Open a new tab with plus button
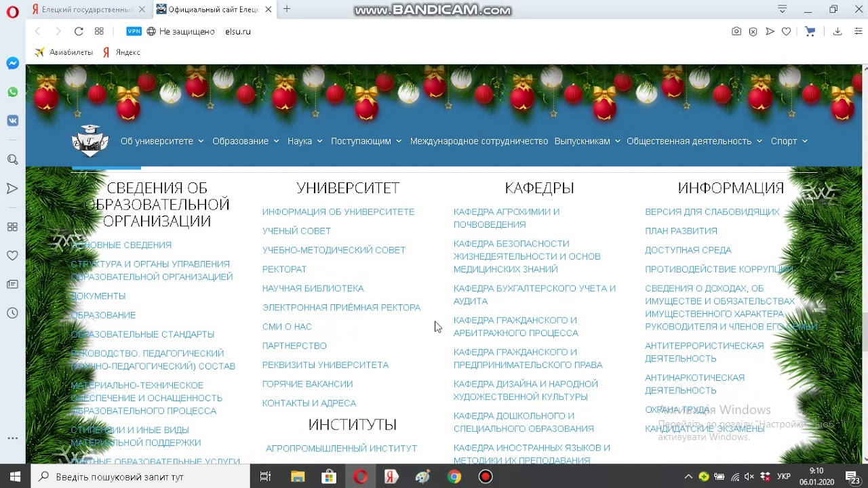This screenshot has height=488, width=868. click(x=287, y=9)
